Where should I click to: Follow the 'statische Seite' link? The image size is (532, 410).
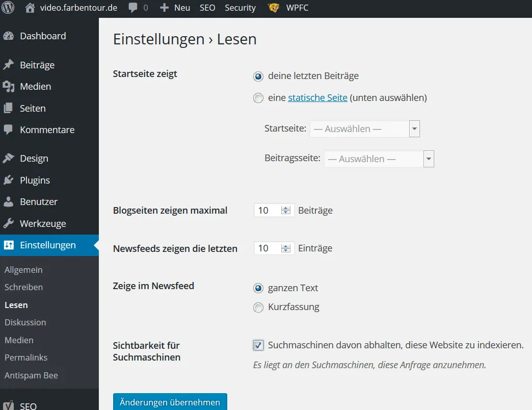(x=317, y=98)
